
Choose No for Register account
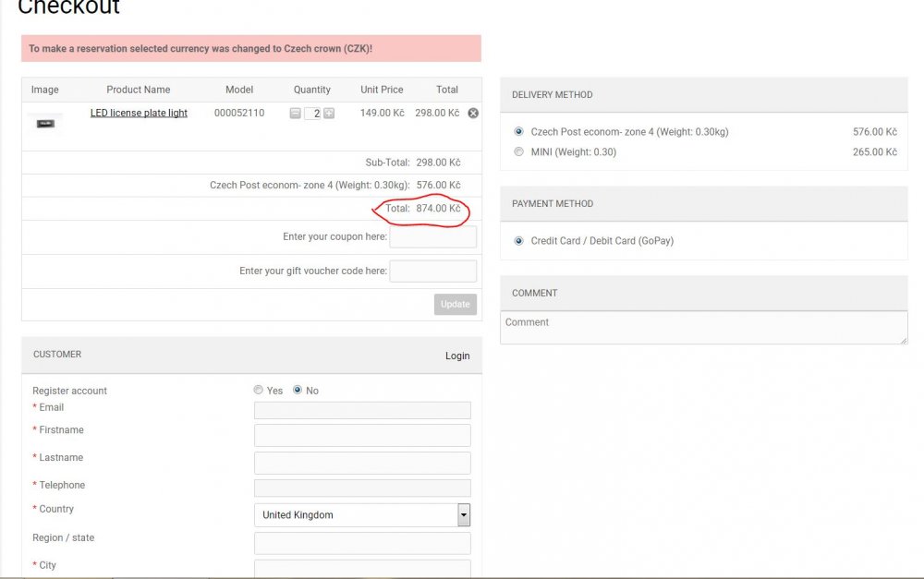[x=298, y=390]
